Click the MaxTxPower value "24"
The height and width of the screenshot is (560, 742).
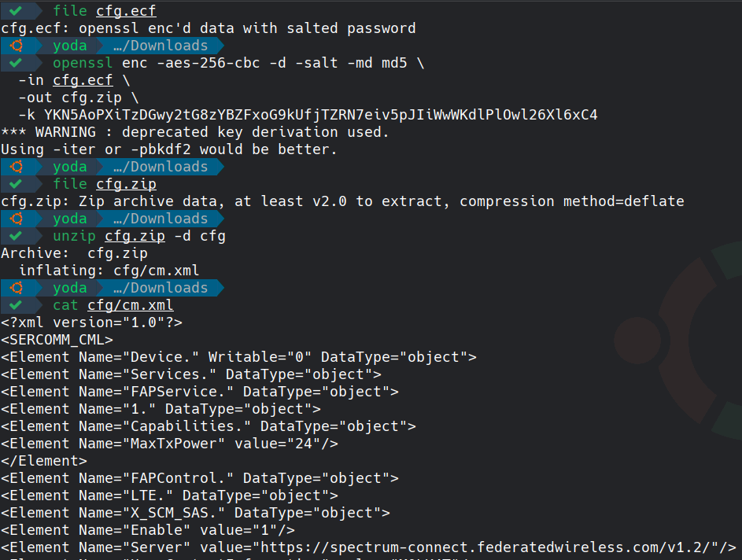314,444
